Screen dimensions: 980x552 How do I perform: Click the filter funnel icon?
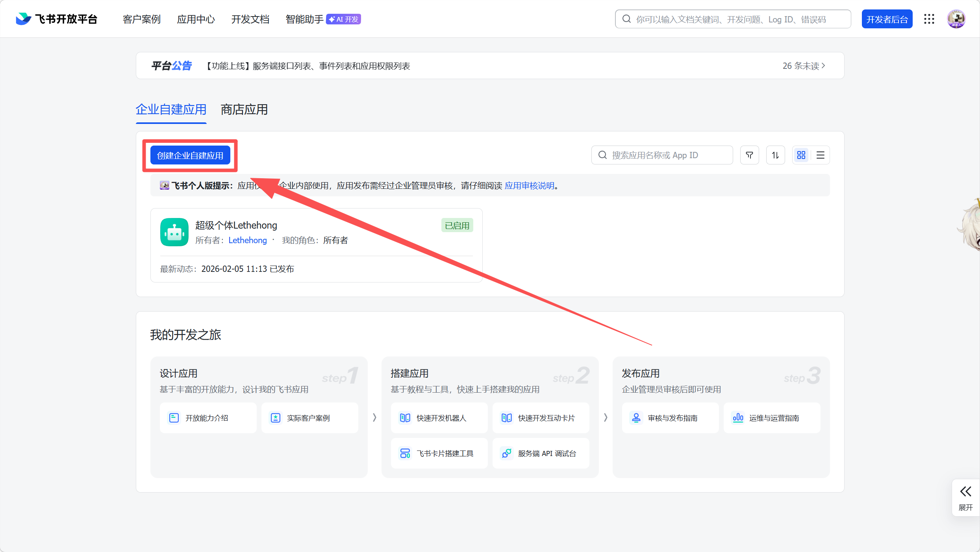point(749,155)
